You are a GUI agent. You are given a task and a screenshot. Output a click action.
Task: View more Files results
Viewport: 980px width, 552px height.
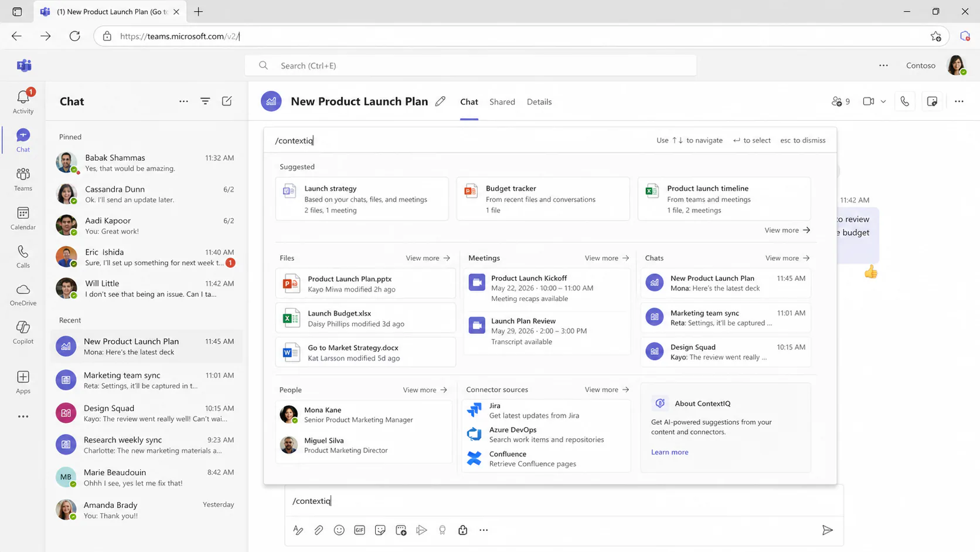pyautogui.click(x=428, y=258)
